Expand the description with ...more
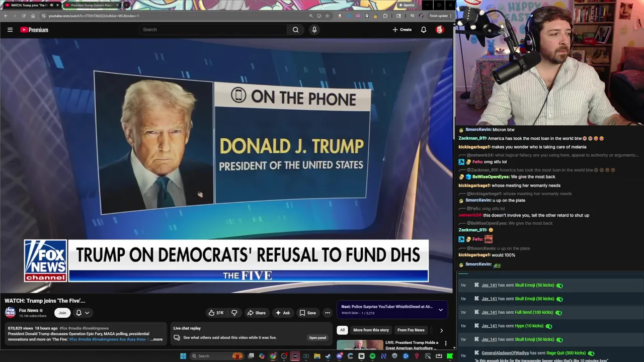 157,339
